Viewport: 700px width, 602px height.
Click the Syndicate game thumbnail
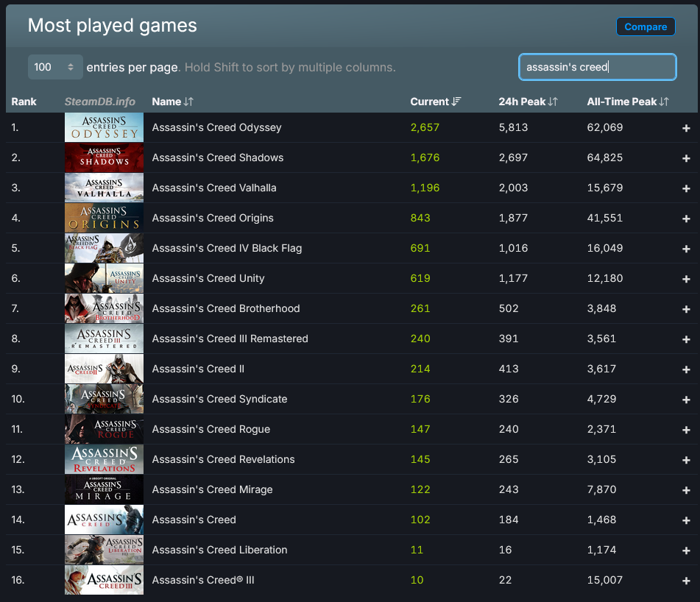coord(104,399)
